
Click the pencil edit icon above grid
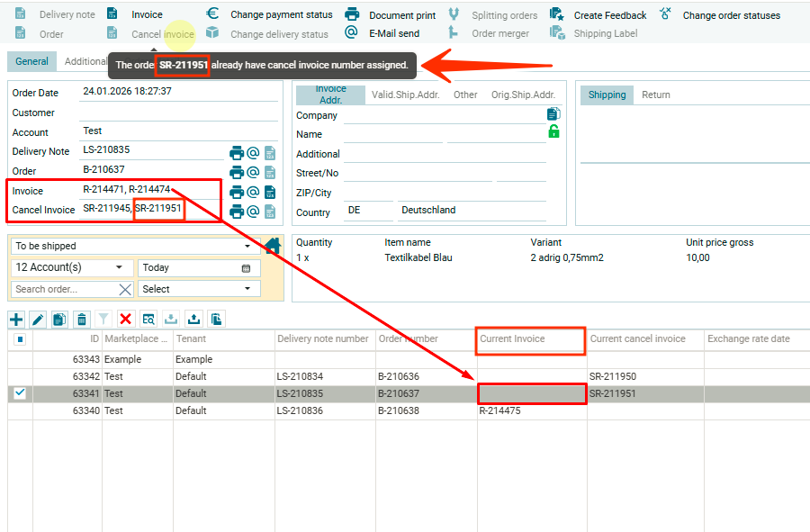[x=38, y=320]
